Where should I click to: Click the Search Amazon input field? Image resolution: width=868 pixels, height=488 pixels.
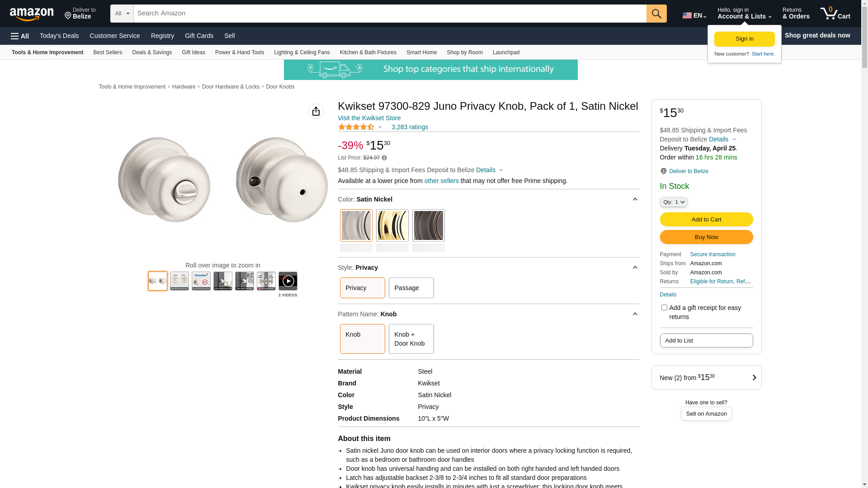point(390,14)
